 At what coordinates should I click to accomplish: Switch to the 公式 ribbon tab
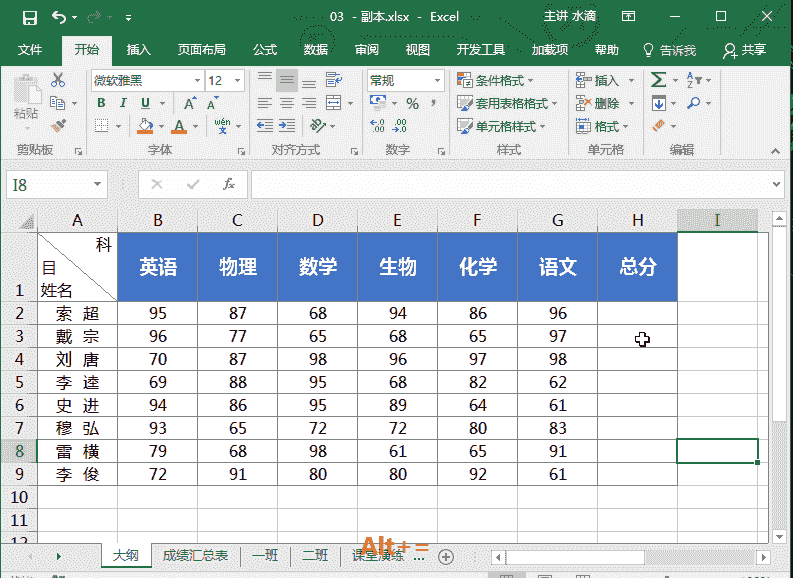[x=265, y=50]
